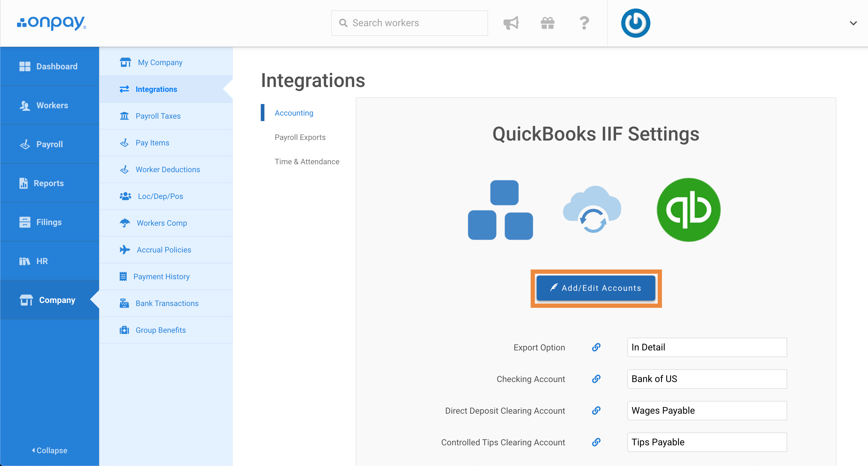
Task: Open Pay Items submenu item
Action: (166, 143)
